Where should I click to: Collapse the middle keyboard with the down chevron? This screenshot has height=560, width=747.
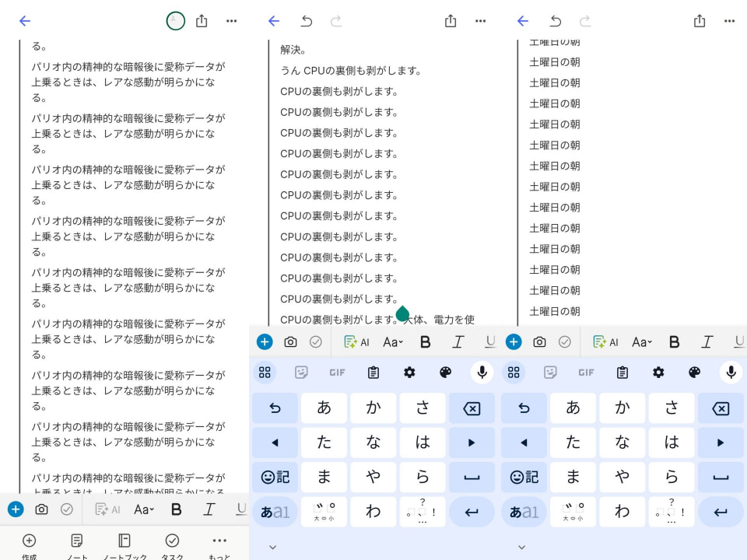(273, 547)
